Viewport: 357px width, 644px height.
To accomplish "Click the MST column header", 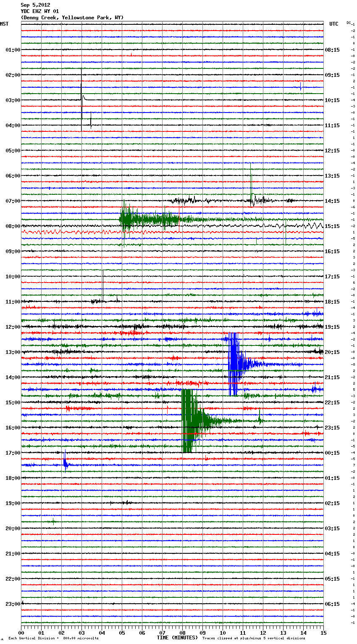I will click(x=4, y=24).
